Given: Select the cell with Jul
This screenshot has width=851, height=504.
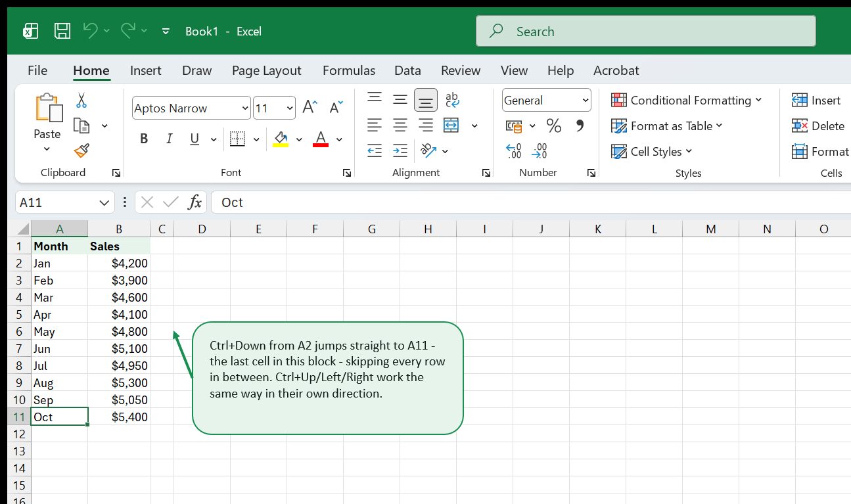Looking at the screenshot, I should [59, 365].
